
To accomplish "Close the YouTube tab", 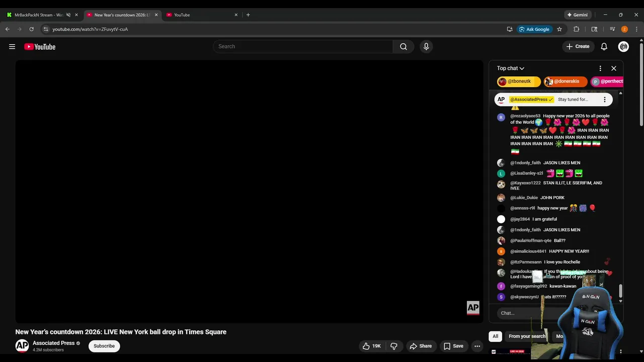I will click(x=236, y=15).
